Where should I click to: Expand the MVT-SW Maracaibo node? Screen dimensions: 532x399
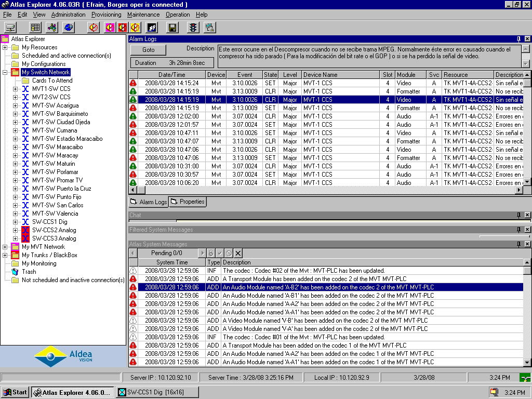[x=15, y=147]
